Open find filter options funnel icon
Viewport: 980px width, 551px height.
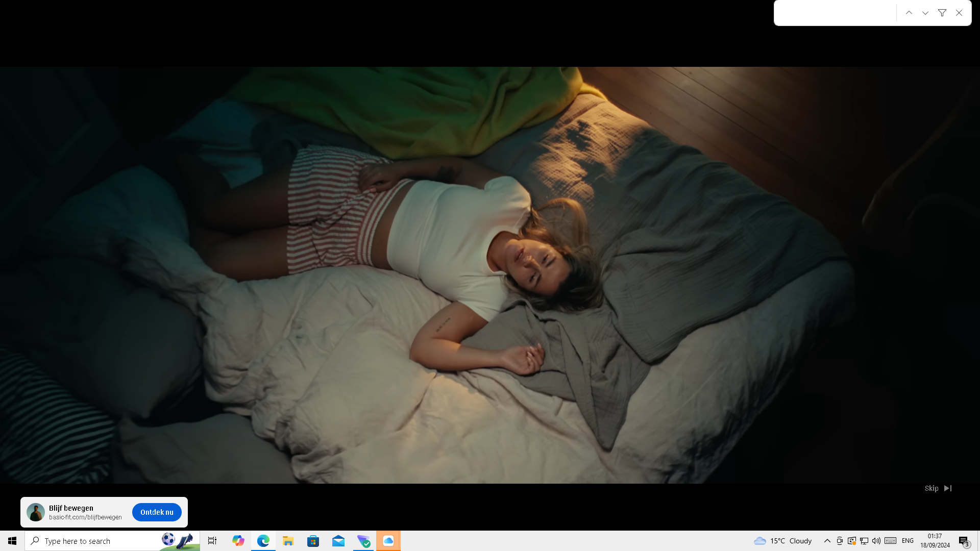tap(942, 13)
